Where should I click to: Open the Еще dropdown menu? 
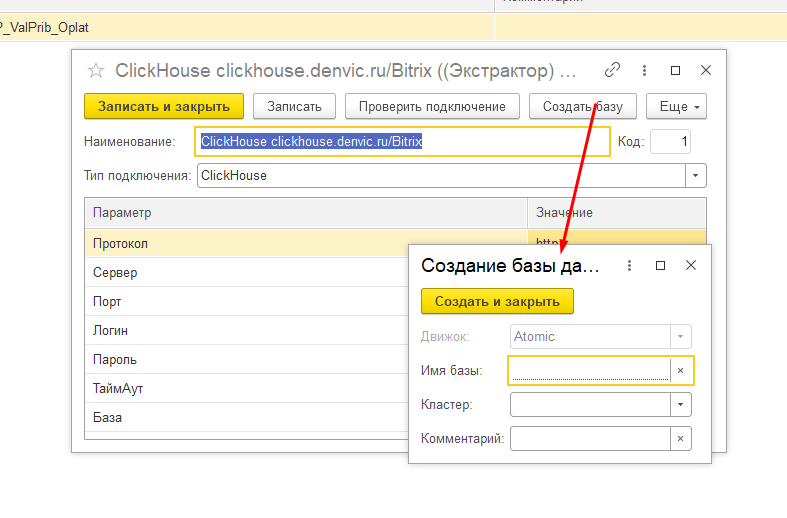pos(676,106)
